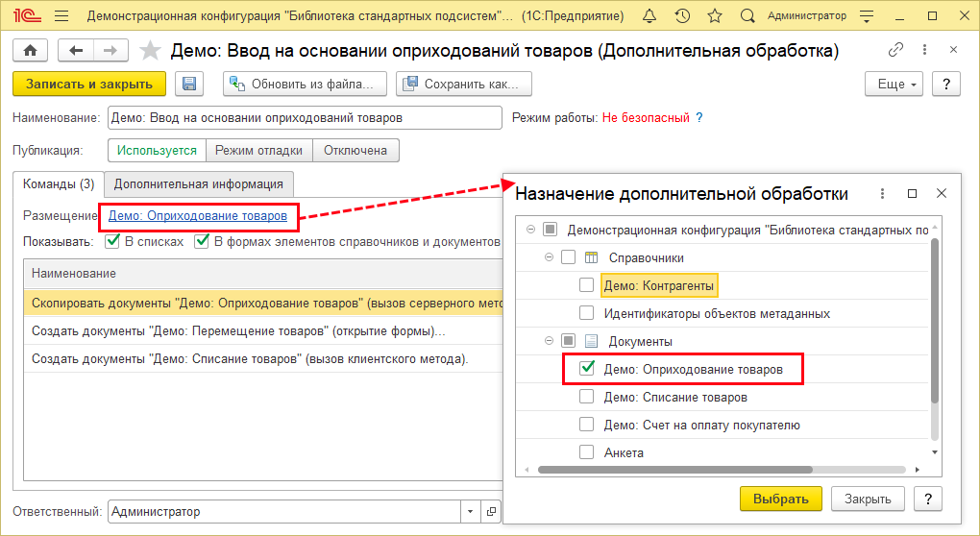Click the favorites star in title bar
Viewport: 980px width, 536px height.
[714, 16]
